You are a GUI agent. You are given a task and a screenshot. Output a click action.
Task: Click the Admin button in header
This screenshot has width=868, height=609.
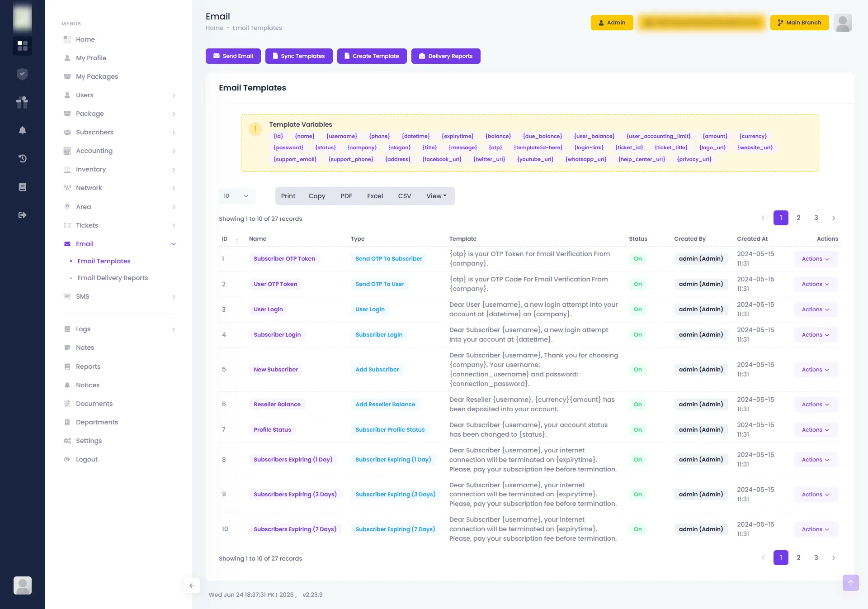click(612, 23)
